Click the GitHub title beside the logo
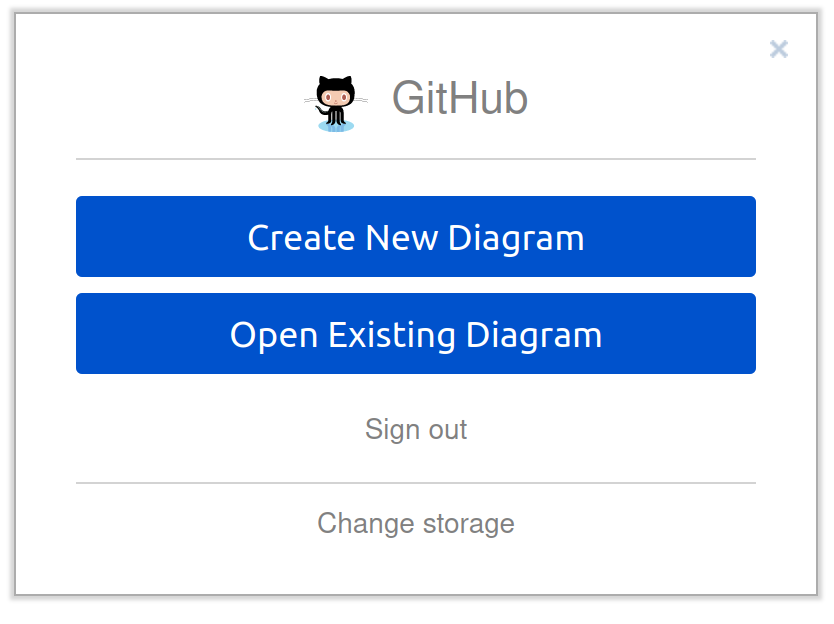The height and width of the screenshot is (624, 834). pyautogui.click(x=460, y=98)
